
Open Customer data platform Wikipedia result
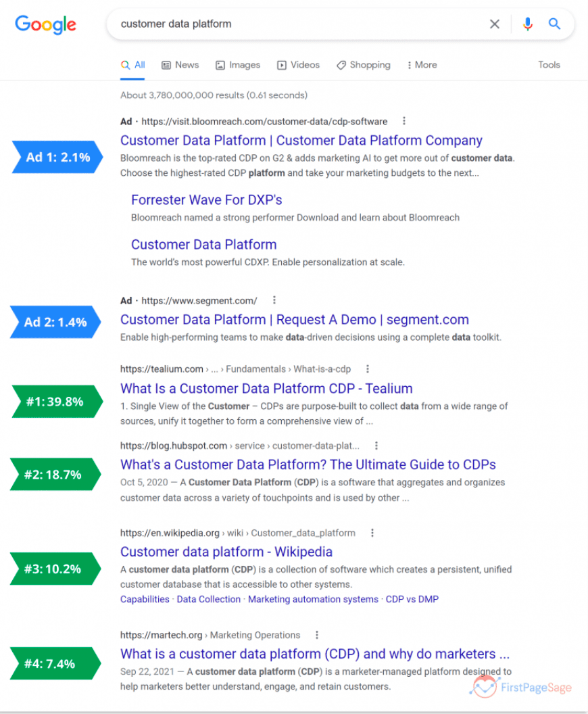pos(226,552)
